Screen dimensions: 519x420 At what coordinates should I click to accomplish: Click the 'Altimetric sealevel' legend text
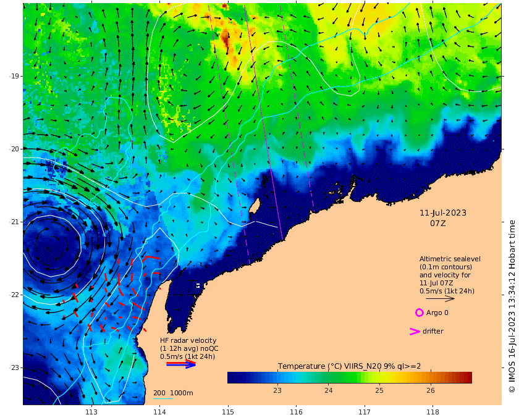450,259
